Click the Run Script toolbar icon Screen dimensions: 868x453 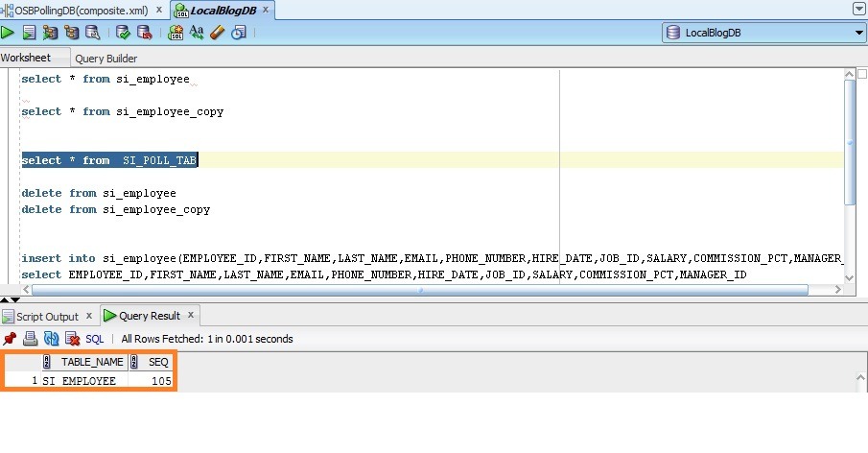click(29, 33)
